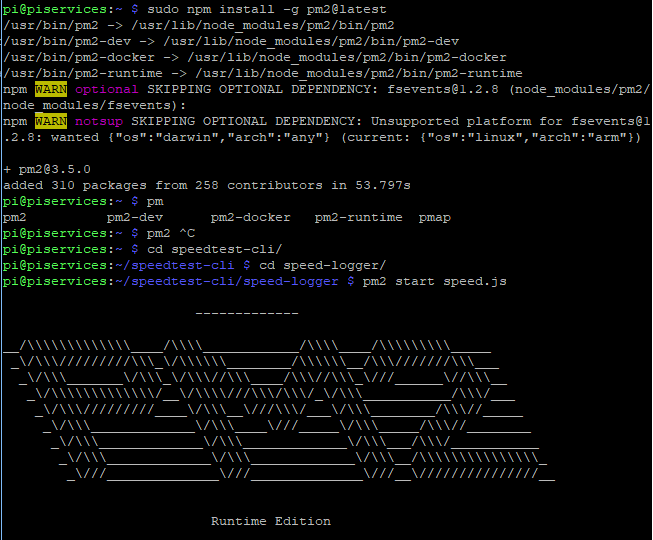This screenshot has height=540, width=653.
Task: Click the '/usr/lib/node_modules/pm2/bin/pm2-runtime' target path
Action: pyautogui.click(x=359, y=73)
